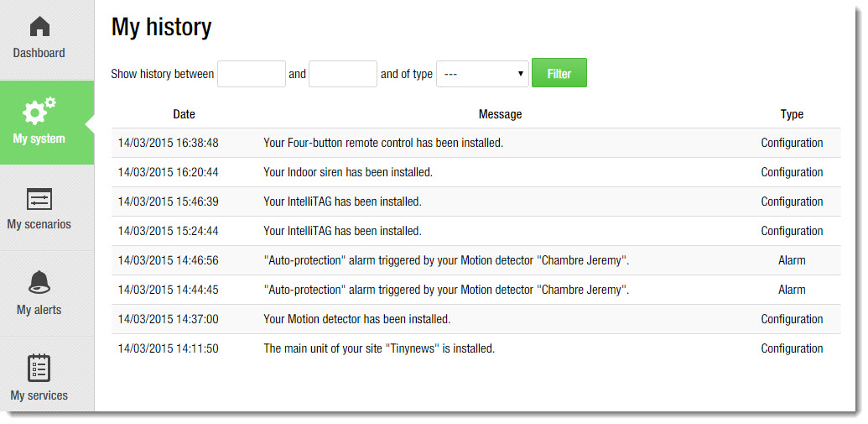Select the Motion detector installed entry

(357, 319)
